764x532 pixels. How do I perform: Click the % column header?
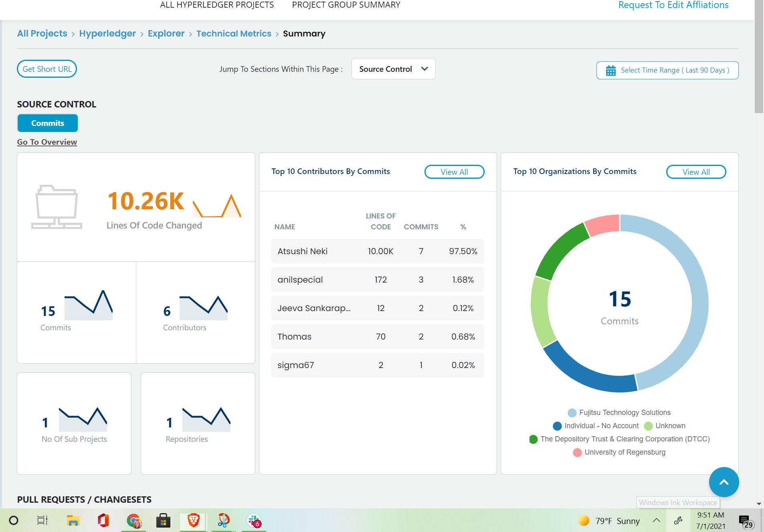click(463, 227)
